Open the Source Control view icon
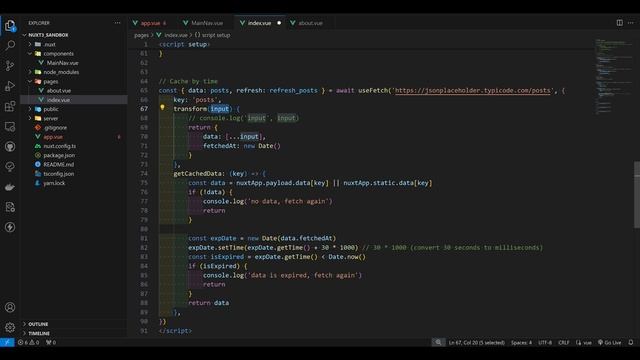This screenshot has height=360, width=640. tap(10, 65)
